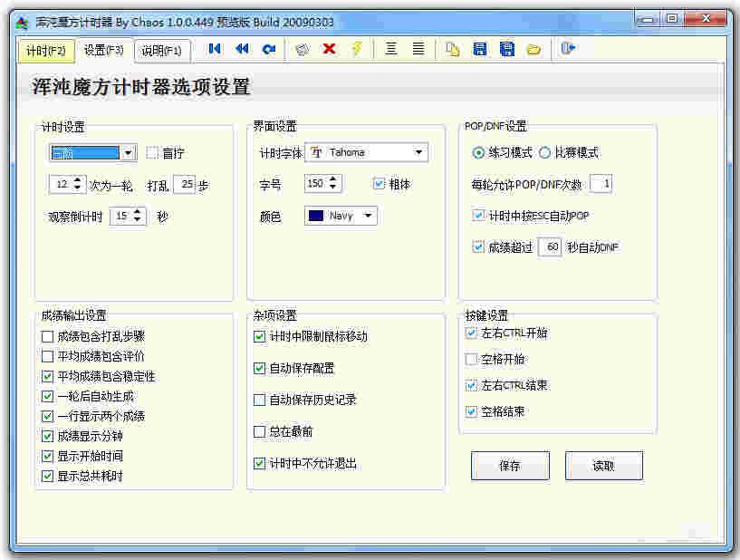Viewport: 740px width, 560px height.
Task: Toggle 一轮后自动生成 checkbox
Action: click(48, 396)
